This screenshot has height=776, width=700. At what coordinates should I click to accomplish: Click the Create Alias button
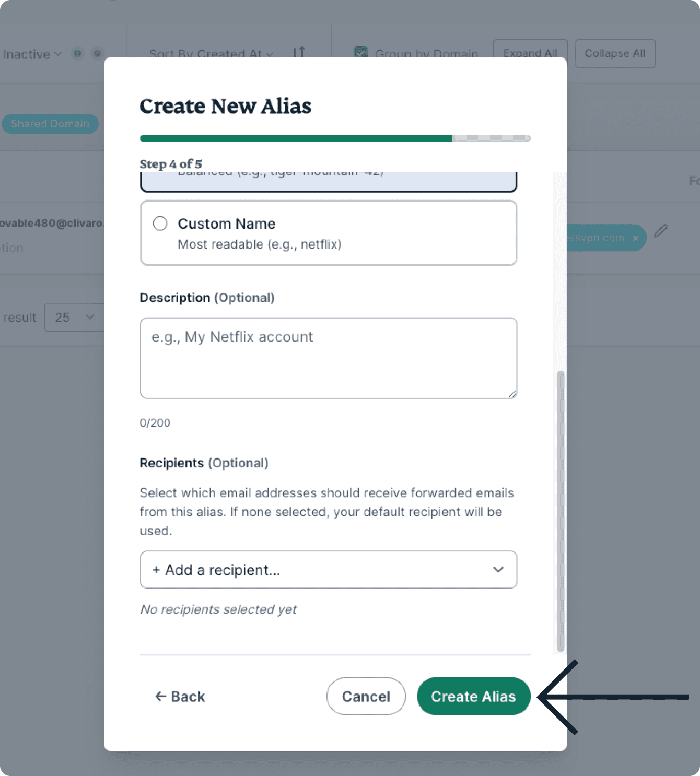coord(473,696)
